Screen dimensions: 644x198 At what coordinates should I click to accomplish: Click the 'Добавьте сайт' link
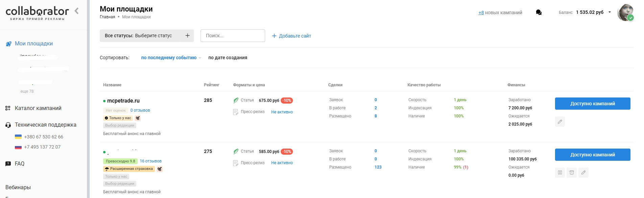click(292, 36)
